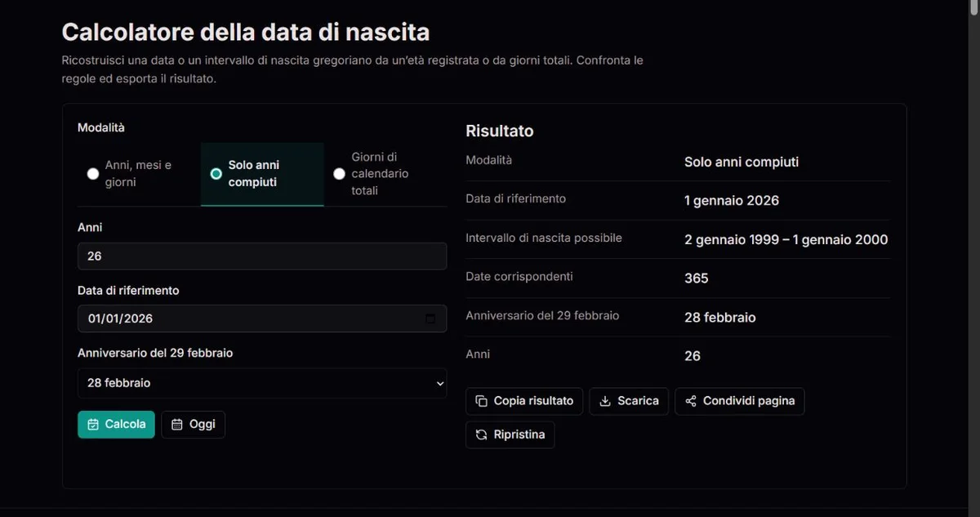
Task: Click the 'Date corrispondenti' label
Action: (x=519, y=276)
